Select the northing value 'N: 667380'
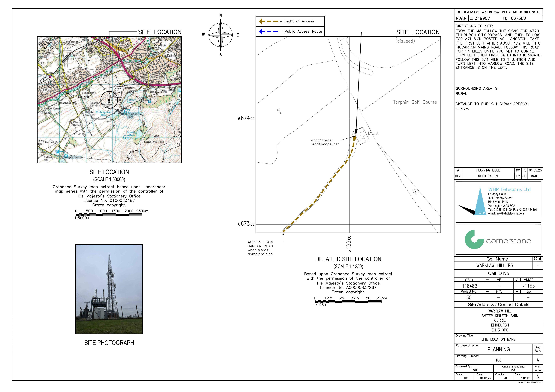The height and width of the screenshot is (392, 555). [x=515, y=18]
